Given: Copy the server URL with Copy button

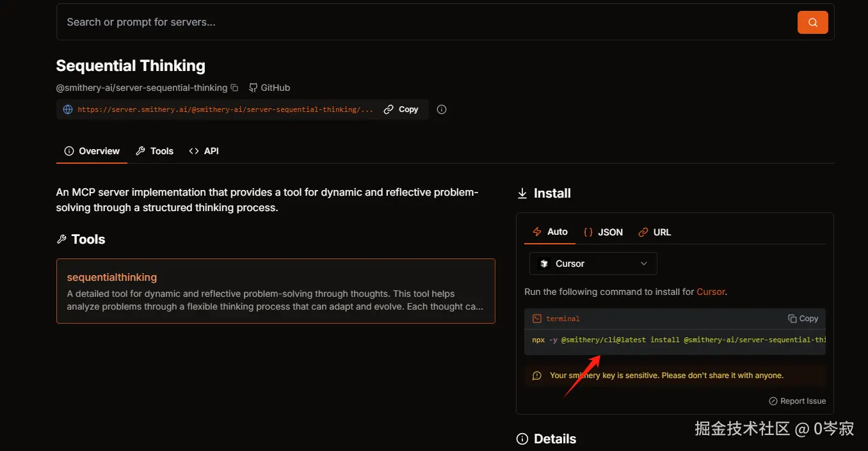Looking at the screenshot, I should point(401,109).
